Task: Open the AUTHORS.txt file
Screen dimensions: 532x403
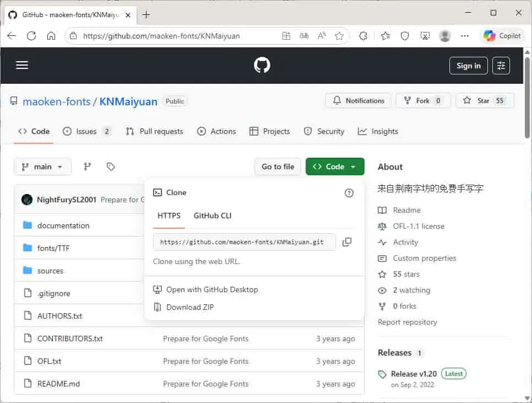Action: click(x=59, y=316)
